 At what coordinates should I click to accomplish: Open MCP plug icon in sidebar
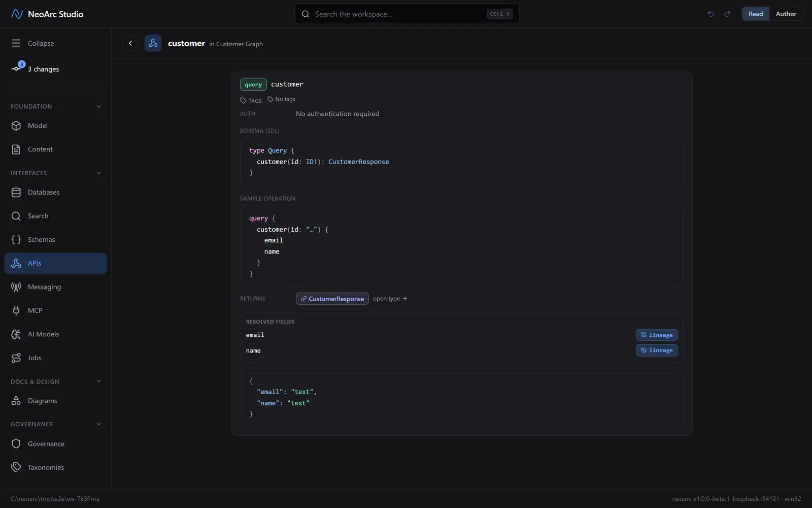[16, 310]
